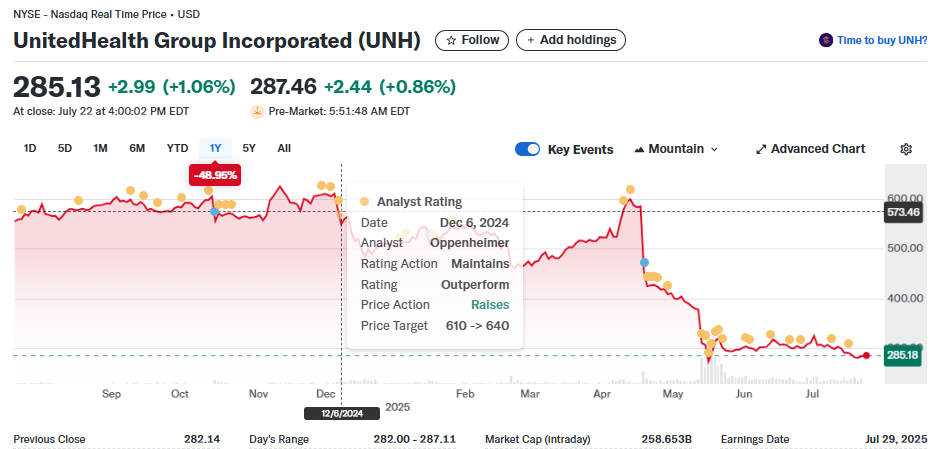The image size is (936, 449).
Task: Select the 5Y time range tab
Action: pyautogui.click(x=249, y=148)
